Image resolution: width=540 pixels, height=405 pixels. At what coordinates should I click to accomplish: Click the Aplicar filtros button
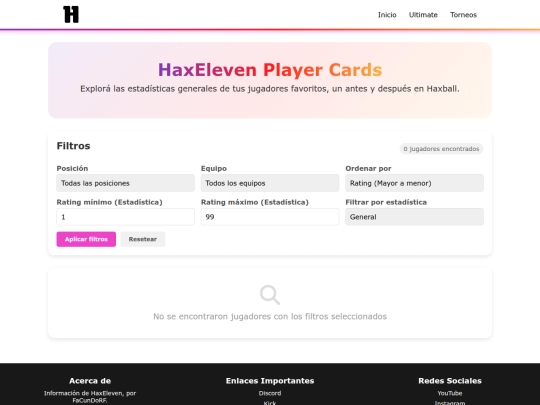coord(86,239)
